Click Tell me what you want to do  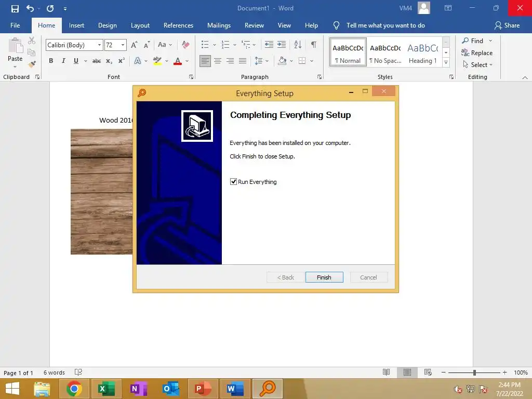point(379,25)
